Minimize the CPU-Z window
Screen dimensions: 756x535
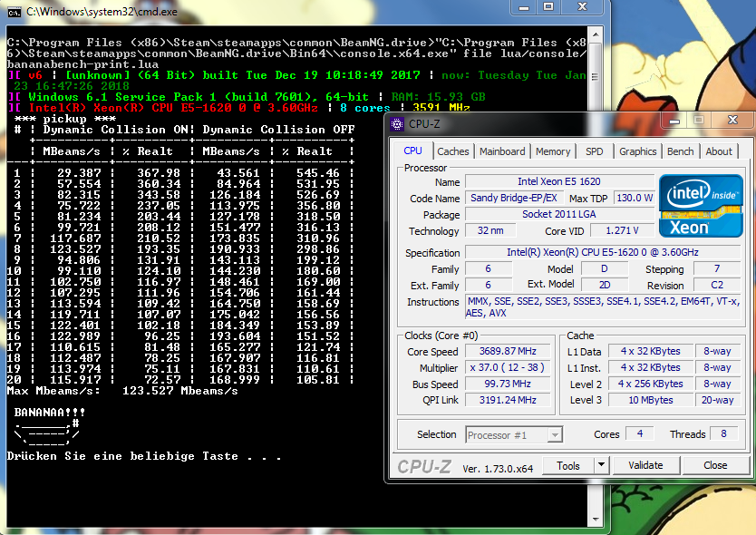(674, 120)
